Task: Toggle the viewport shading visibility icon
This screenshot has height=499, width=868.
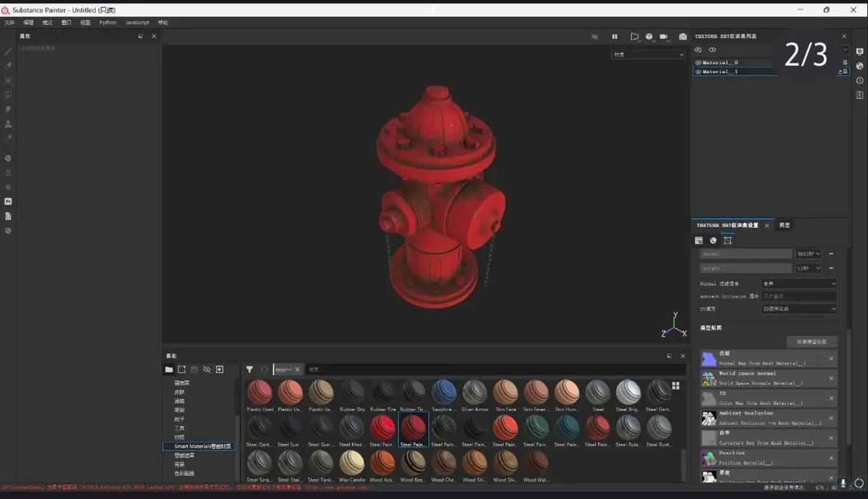Action: click(595, 36)
